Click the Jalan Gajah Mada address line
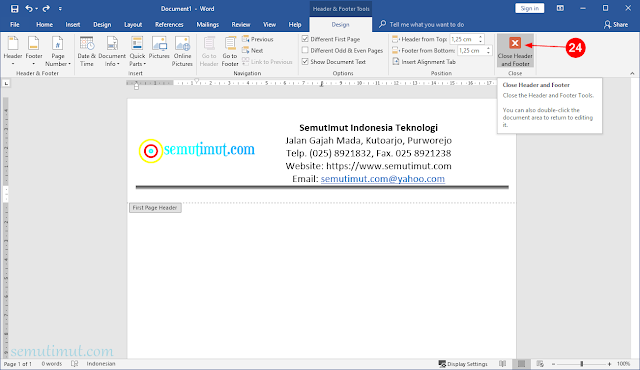Viewport: 640px width, 370px height. 368,140
